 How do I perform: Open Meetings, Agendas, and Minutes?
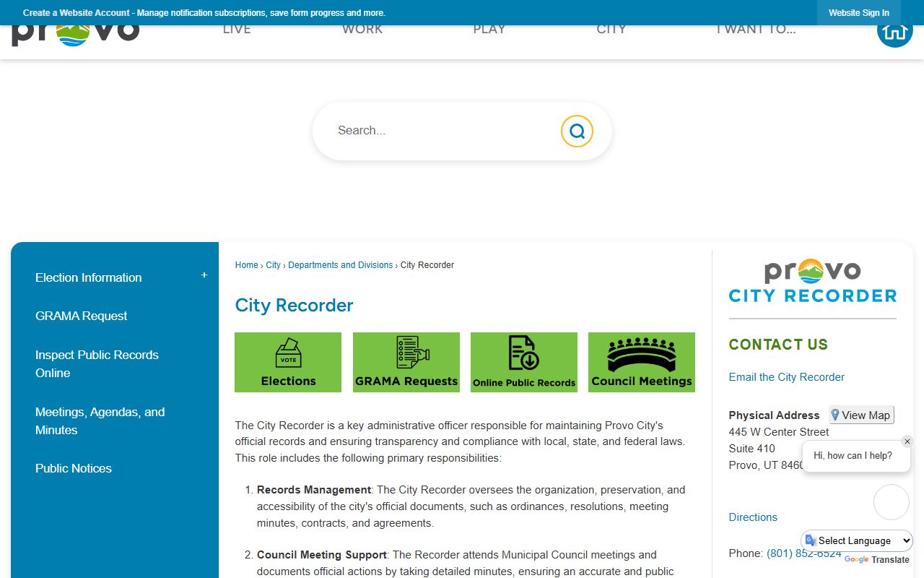[100, 421]
